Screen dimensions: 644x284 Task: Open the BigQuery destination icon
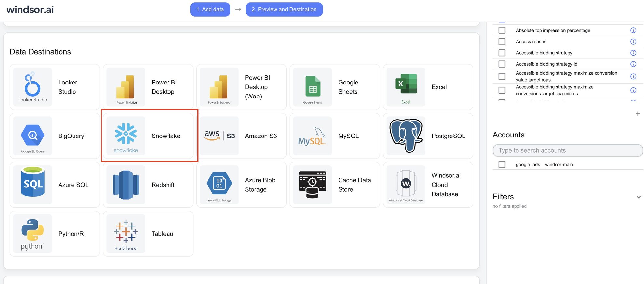(33, 136)
